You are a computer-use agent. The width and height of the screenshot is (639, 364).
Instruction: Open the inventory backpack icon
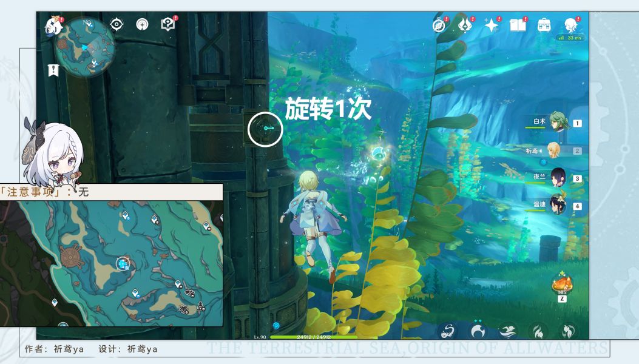pos(544,25)
